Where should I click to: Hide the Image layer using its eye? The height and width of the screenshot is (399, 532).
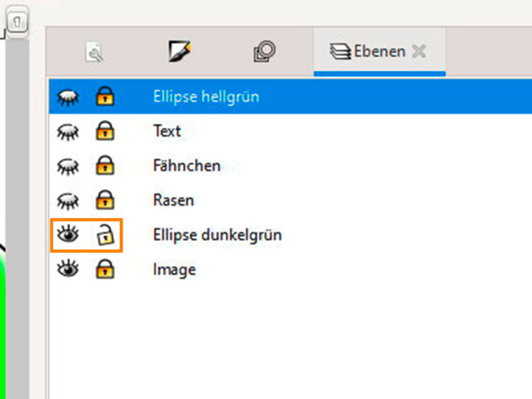point(68,269)
